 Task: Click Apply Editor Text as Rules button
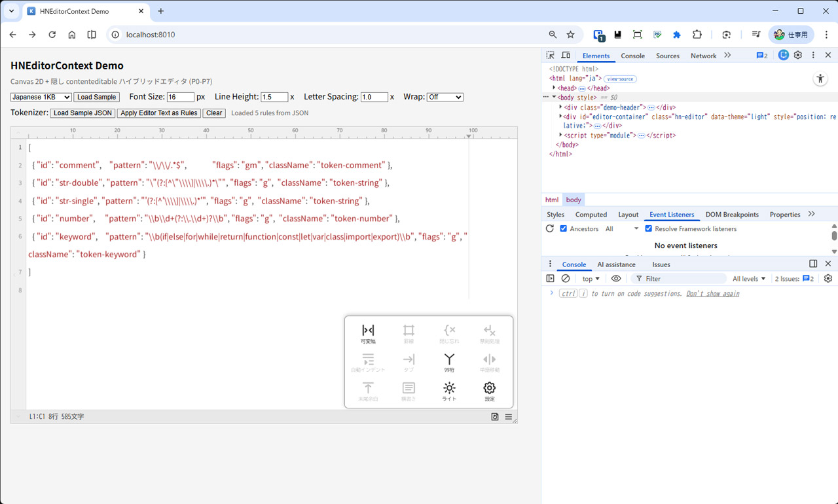coord(159,113)
